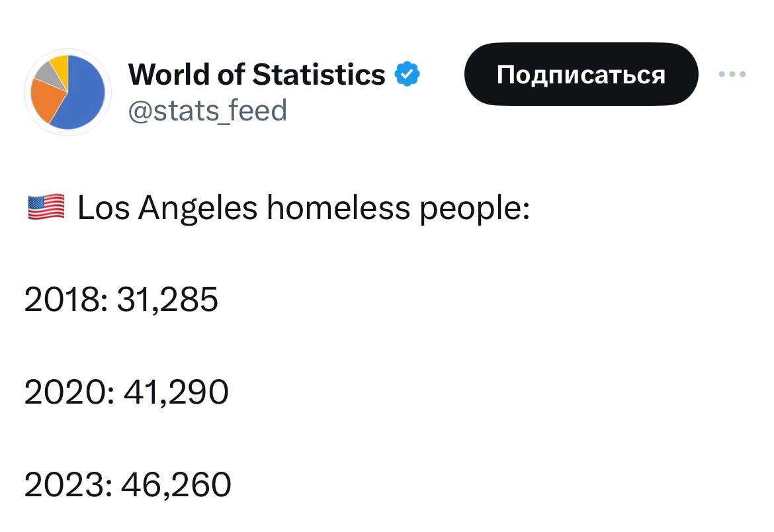Screen dimensions: 774x532
Task: Click the US flag emoji
Action: coord(46,207)
